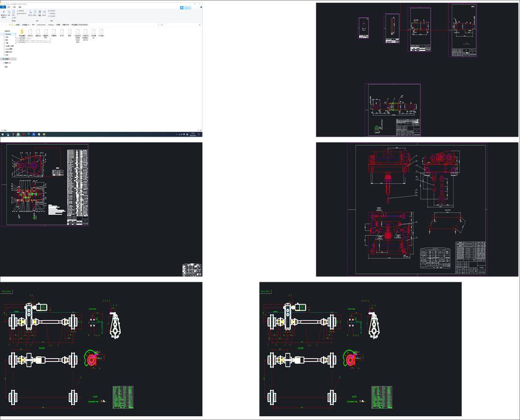
Task: Click the Windows Start button on taskbar
Action: tap(2, 134)
